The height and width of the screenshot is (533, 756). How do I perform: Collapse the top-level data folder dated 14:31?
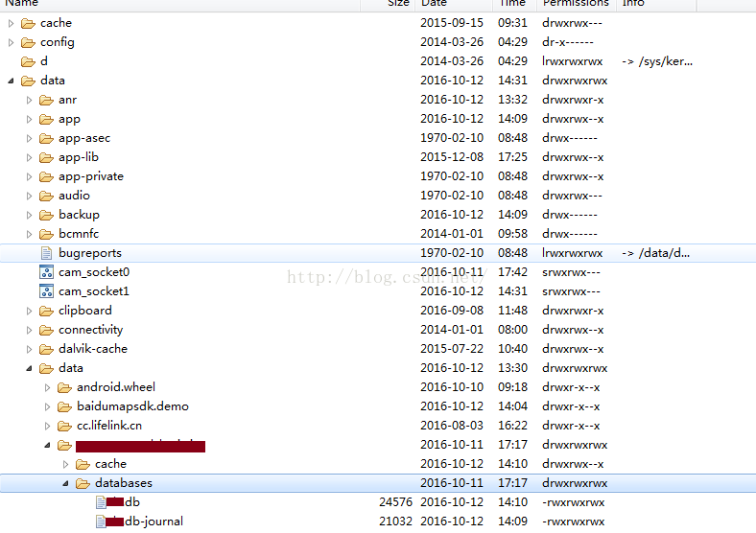11,81
